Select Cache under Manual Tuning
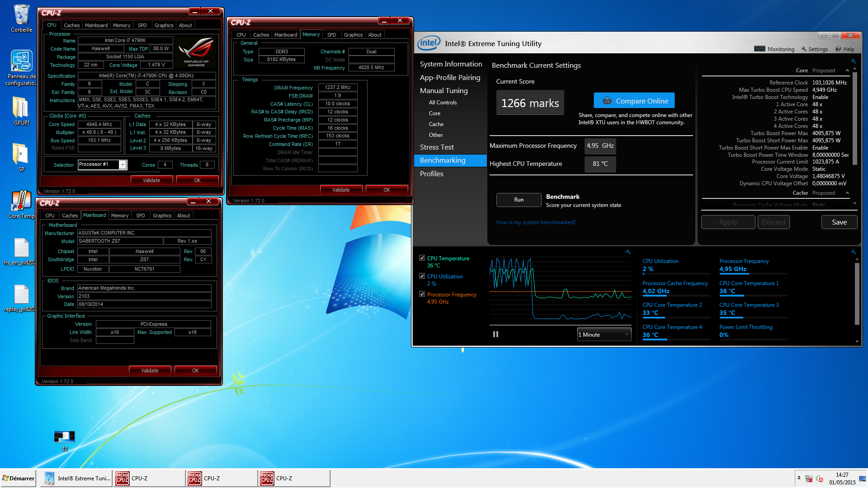This screenshot has width=868, height=488. pyautogui.click(x=436, y=124)
